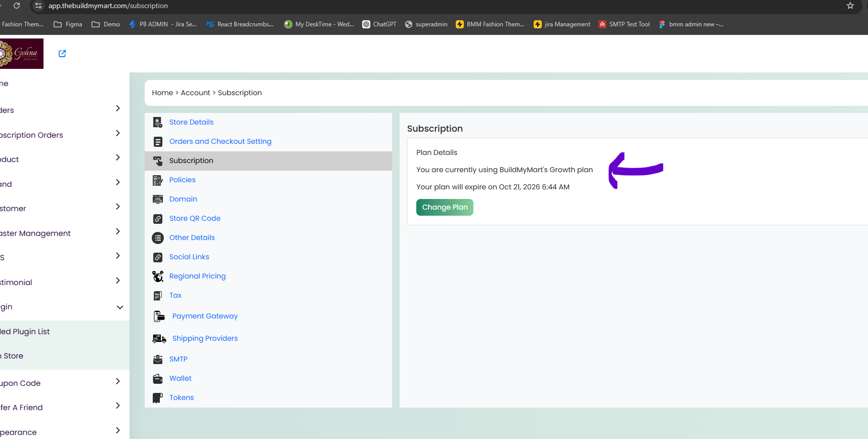Go to Account breadcrumb
The height and width of the screenshot is (439, 868).
coord(195,93)
